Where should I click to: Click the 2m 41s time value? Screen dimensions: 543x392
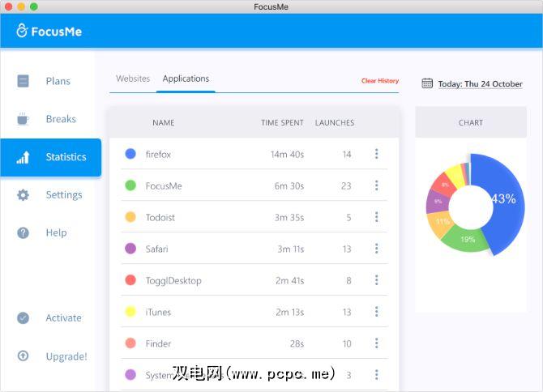pos(290,280)
